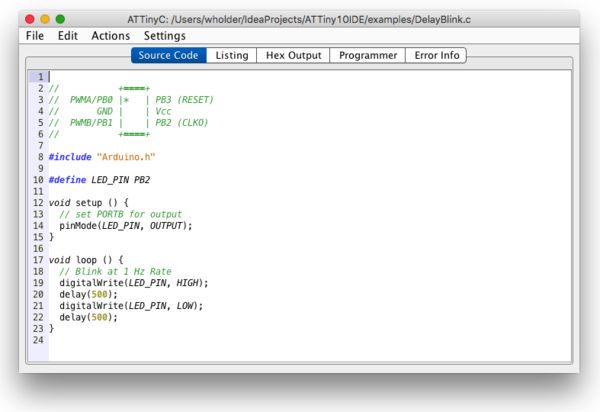
Task: Open the File menu
Action: coord(35,35)
